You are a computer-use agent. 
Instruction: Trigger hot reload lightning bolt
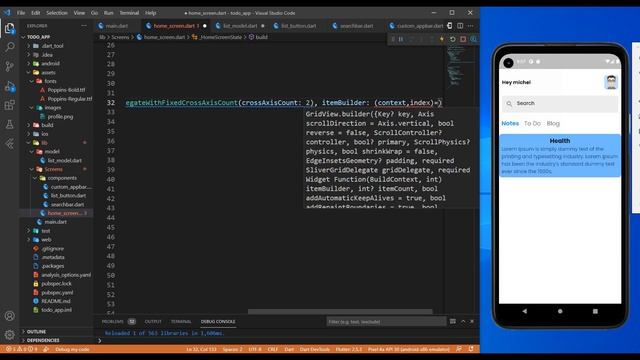(442, 40)
